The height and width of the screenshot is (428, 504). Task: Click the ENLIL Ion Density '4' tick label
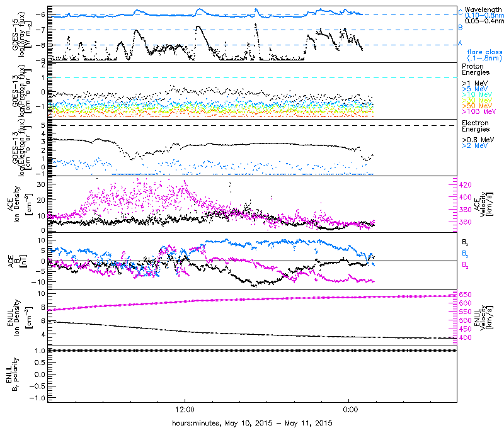click(43, 334)
